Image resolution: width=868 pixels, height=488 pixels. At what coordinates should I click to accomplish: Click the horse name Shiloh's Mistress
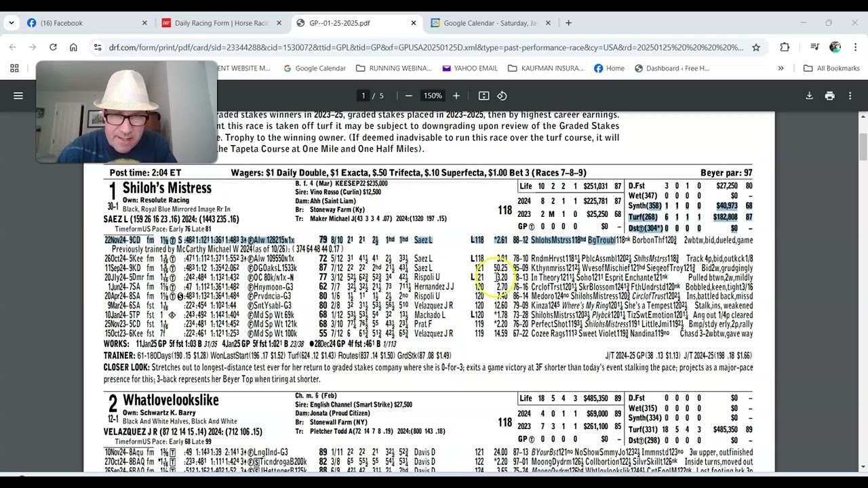click(x=167, y=188)
